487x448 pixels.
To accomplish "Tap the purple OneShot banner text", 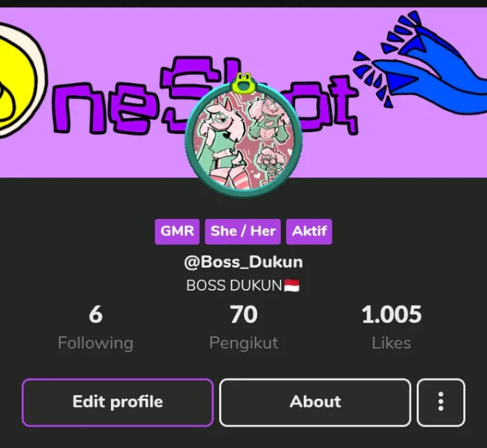I will point(205,96).
